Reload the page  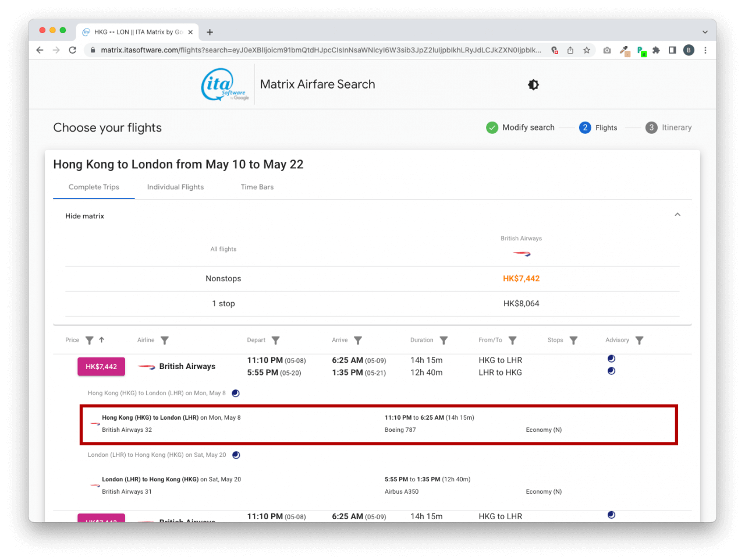coord(73,50)
